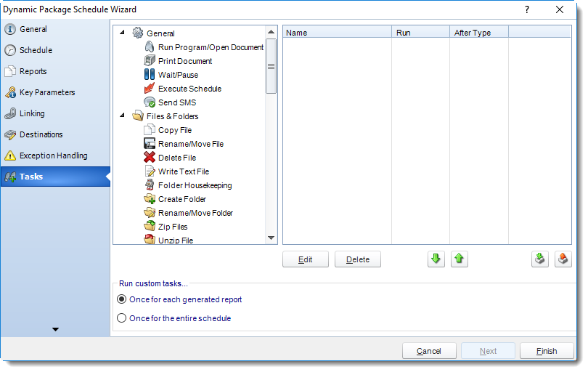This screenshot has width=588, height=372.
Task: Click the Copy File page icon
Action: [150, 130]
